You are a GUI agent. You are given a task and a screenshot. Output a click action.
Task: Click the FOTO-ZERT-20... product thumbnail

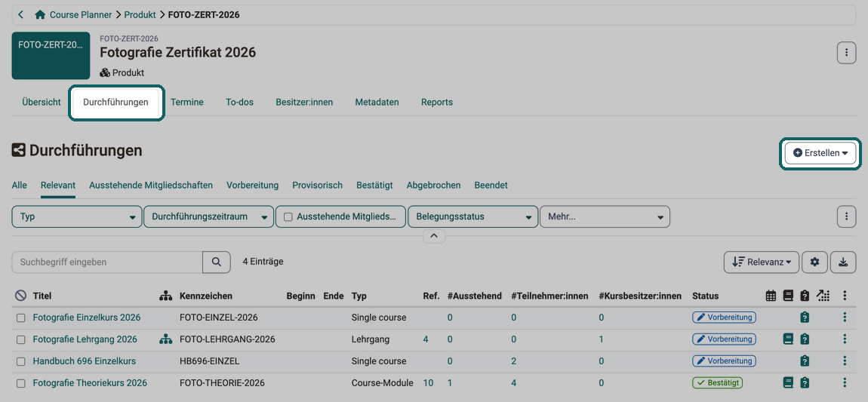coord(51,56)
